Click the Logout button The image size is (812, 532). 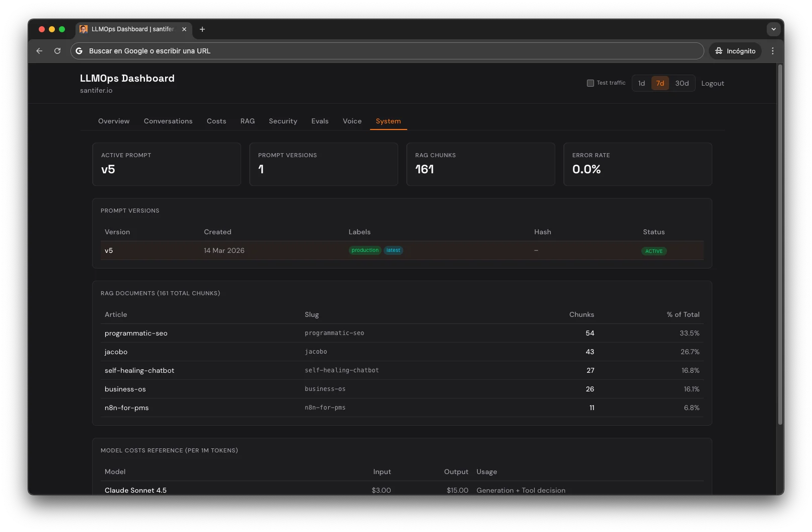click(712, 83)
